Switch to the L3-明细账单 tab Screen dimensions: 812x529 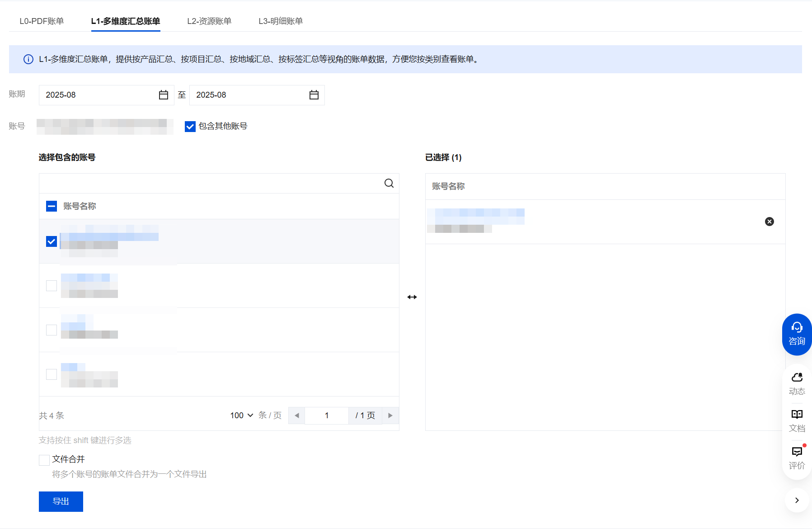[x=281, y=21]
